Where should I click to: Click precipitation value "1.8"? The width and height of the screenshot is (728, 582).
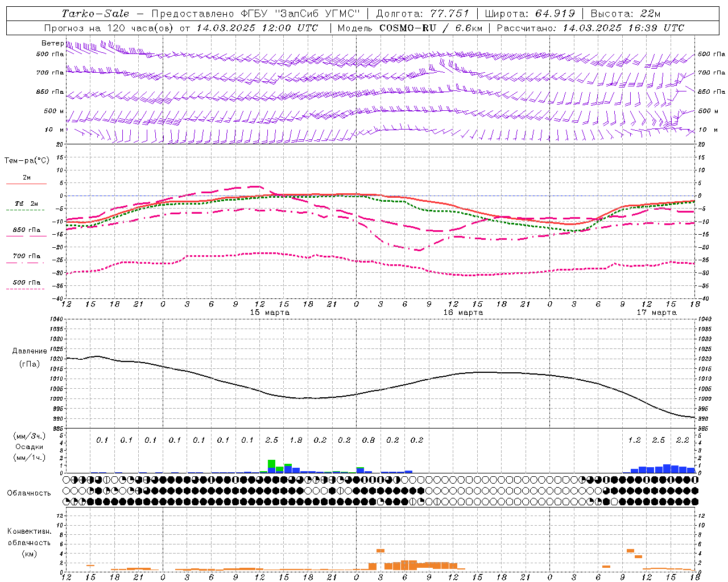(x=296, y=440)
